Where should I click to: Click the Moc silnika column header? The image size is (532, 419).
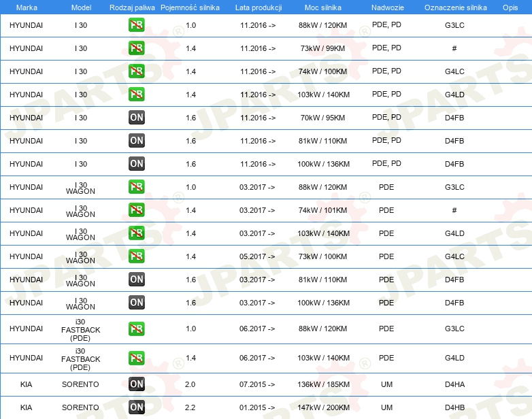(x=323, y=7)
